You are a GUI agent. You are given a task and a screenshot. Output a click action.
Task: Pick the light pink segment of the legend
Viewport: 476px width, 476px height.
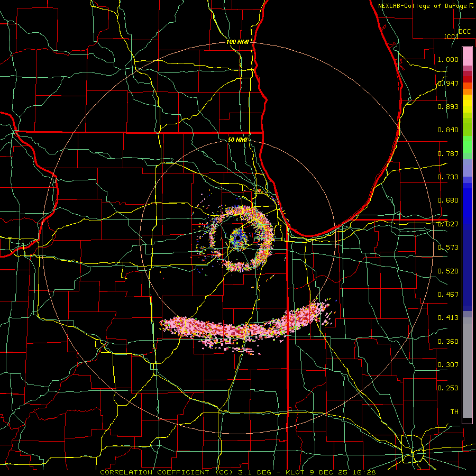tap(467, 57)
